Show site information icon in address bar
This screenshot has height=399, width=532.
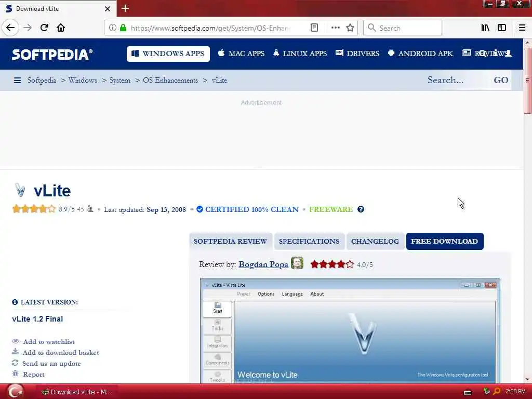(112, 28)
